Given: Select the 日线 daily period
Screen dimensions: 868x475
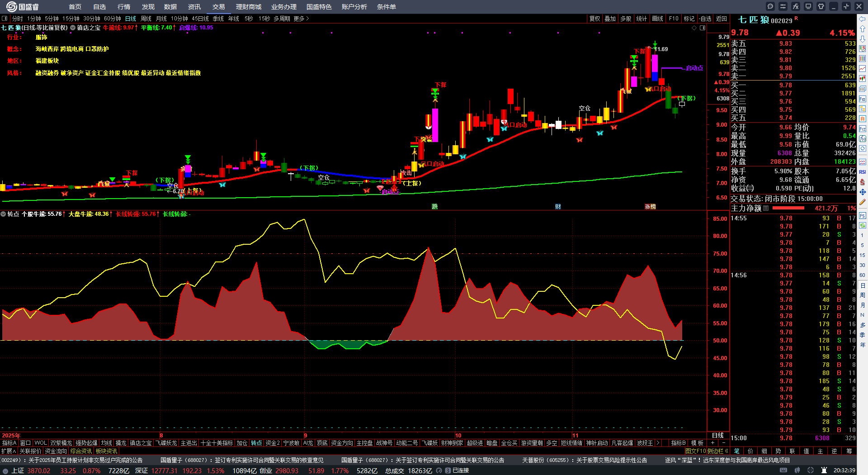Looking at the screenshot, I should point(131,19).
